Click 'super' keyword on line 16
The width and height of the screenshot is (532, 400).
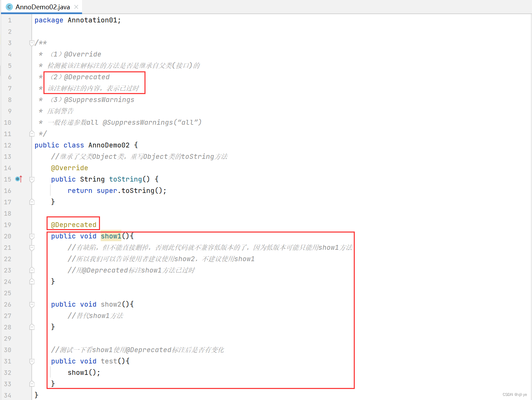coord(107,191)
